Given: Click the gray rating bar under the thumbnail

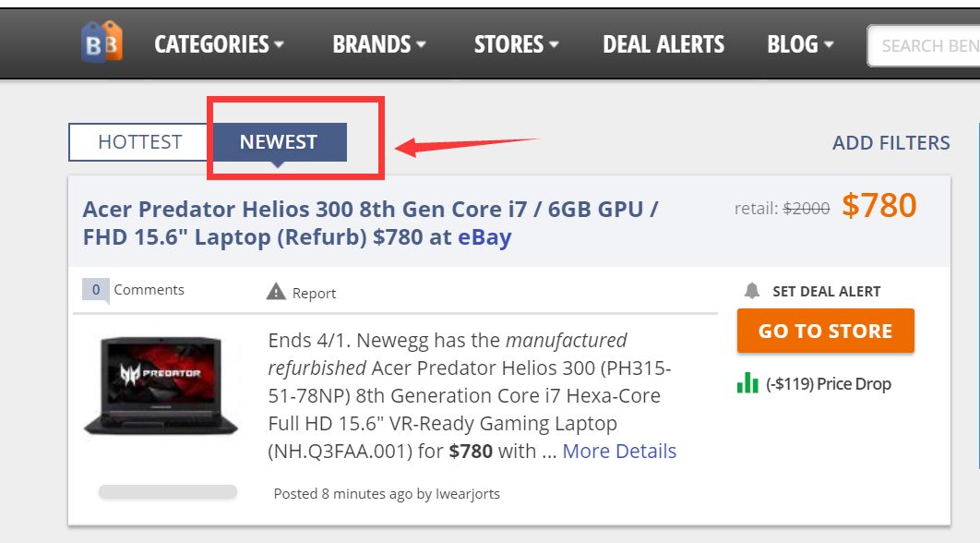Looking at the screenshot, I should click(168, 492).
